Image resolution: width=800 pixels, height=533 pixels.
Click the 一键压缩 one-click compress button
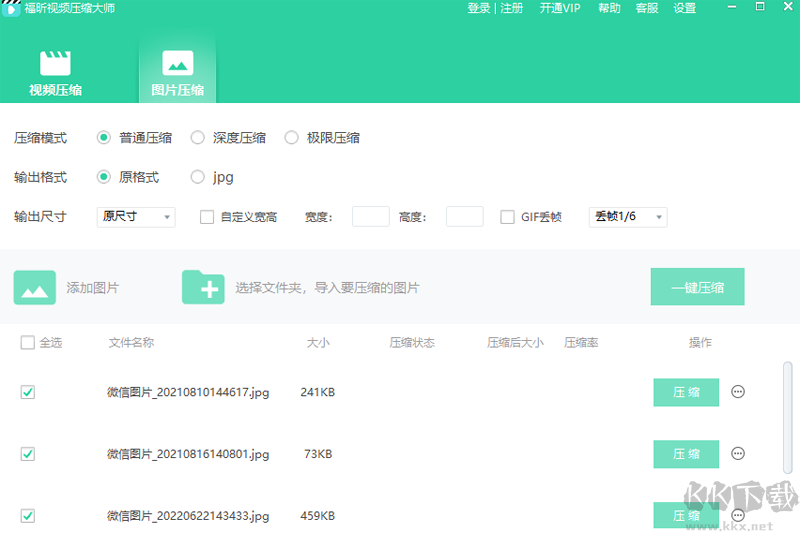click(x=697, y=287)
